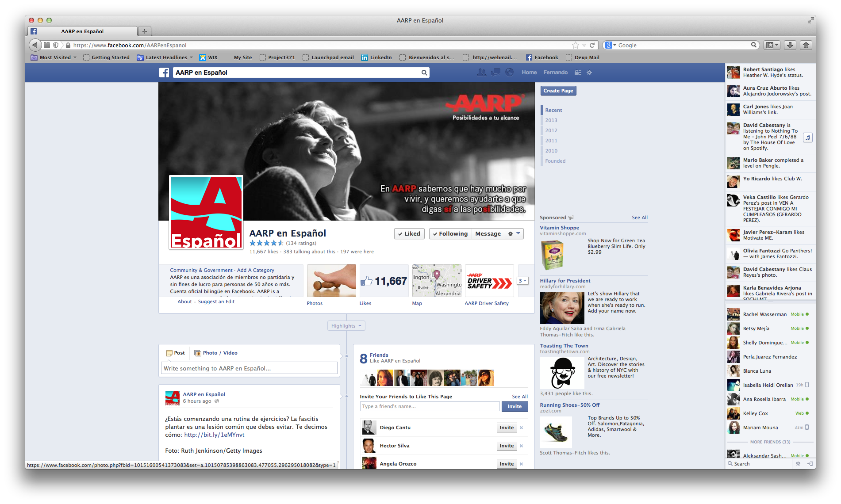Go to Home in the top bar

[x=529, y=73]
